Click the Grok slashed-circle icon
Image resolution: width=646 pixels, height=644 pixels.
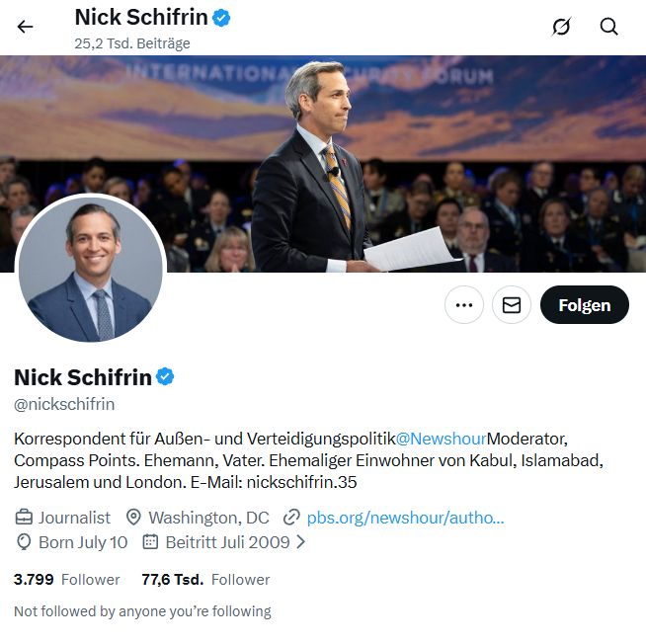561,27
